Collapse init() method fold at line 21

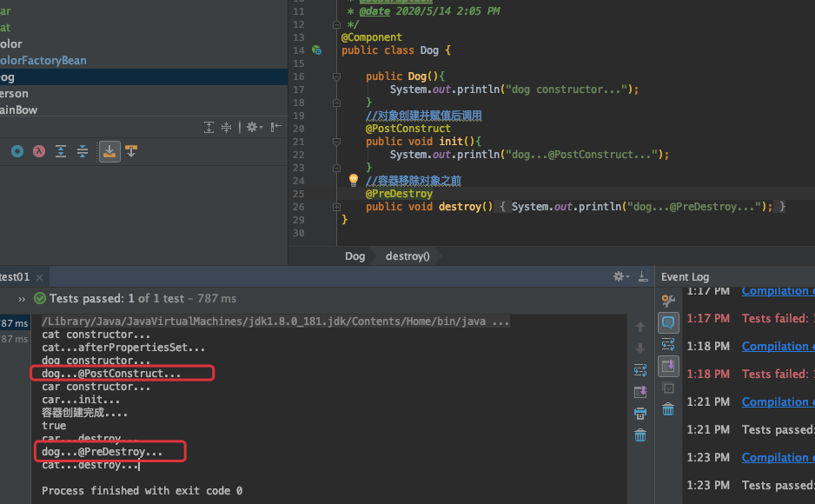click(337, 142)
